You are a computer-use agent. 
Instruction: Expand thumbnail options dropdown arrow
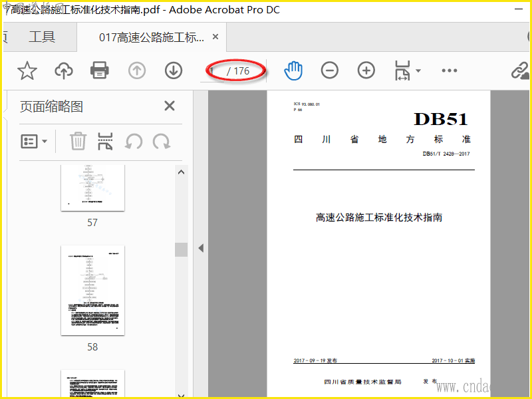45,141
